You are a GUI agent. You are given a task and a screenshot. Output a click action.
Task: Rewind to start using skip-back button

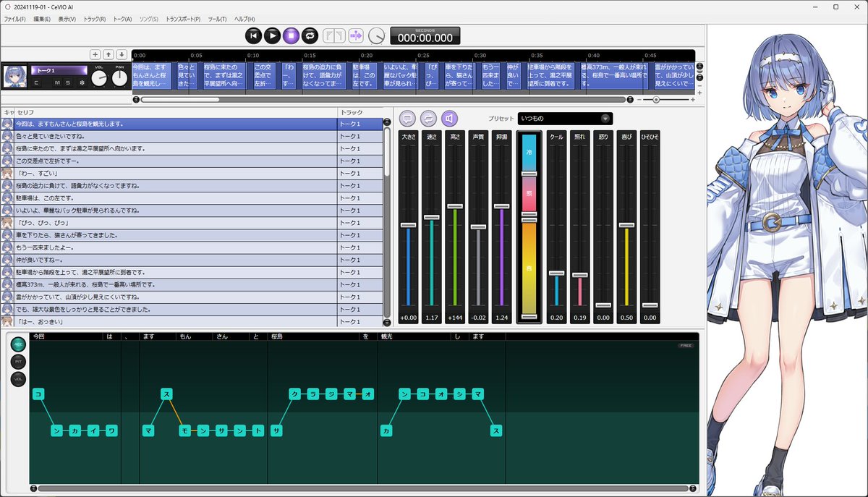[253, 35]
